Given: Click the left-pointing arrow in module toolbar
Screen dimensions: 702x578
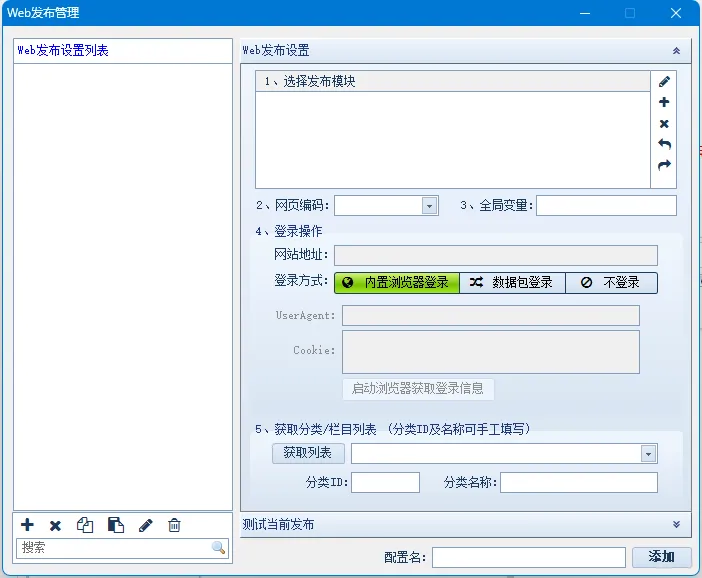Looking at the screenshot, I should click(x=664, y=145).
